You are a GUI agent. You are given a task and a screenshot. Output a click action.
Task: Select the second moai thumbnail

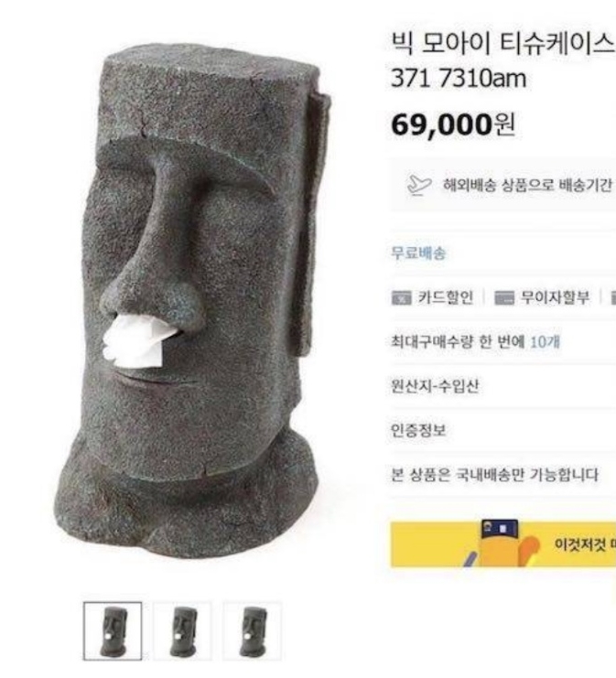pos(183,630)
